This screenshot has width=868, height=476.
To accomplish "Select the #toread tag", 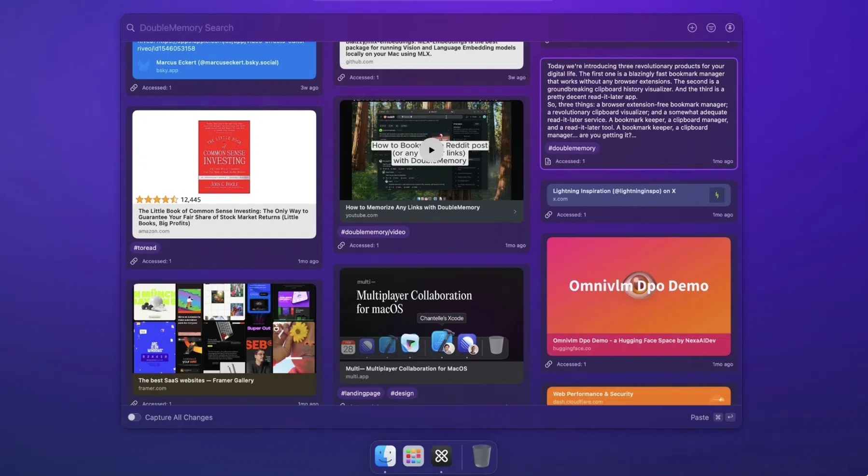I will pyautogui.click(x=145, y=247).
